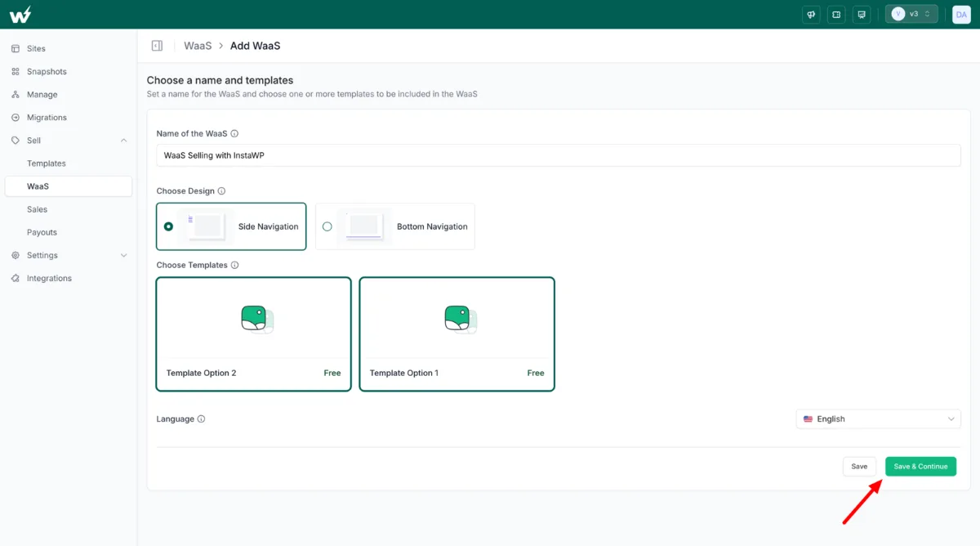Click the Choose a name and templates heading

(x=220, y=80)
